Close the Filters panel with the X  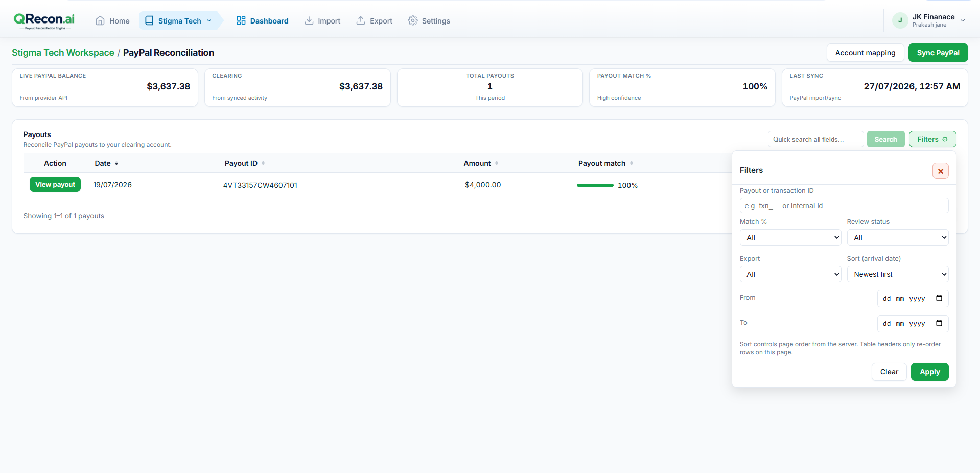[x=940, y=171]
